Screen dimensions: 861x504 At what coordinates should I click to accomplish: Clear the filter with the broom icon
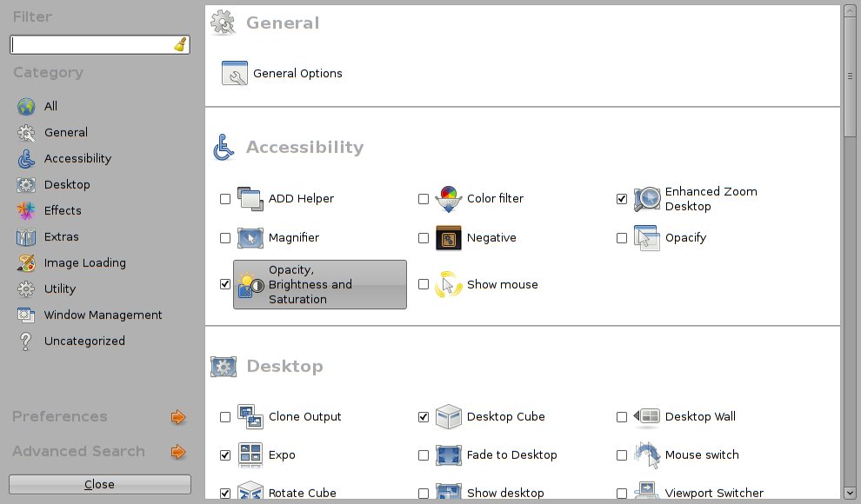[180, 45]
